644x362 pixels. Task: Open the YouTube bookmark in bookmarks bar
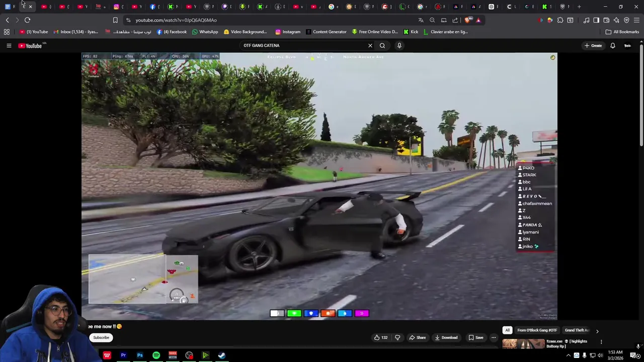pyautogui.click(x=34, y=32)
